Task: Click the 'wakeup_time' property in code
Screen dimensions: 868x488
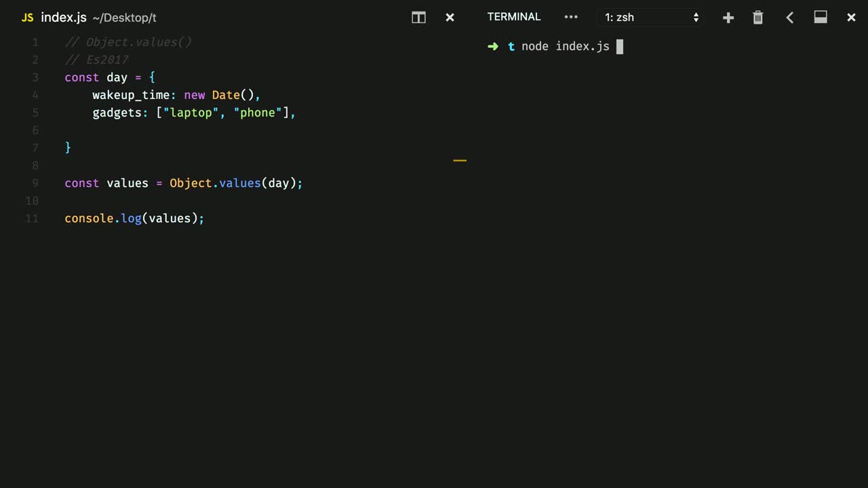Action: tap(130, 95)
